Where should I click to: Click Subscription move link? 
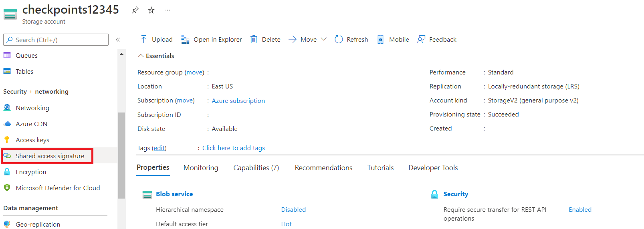tap(185, 100)
